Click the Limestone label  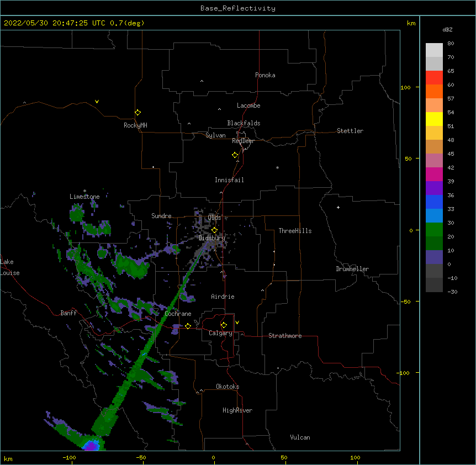84,197
